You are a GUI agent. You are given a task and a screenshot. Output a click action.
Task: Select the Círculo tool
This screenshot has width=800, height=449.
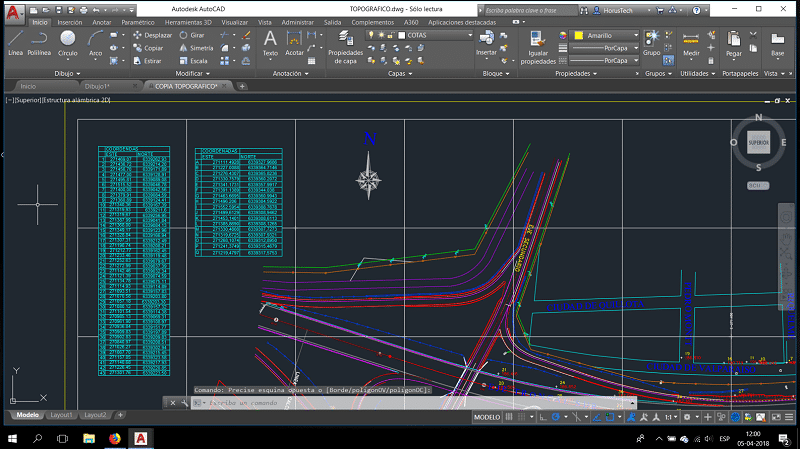[67, 43]
